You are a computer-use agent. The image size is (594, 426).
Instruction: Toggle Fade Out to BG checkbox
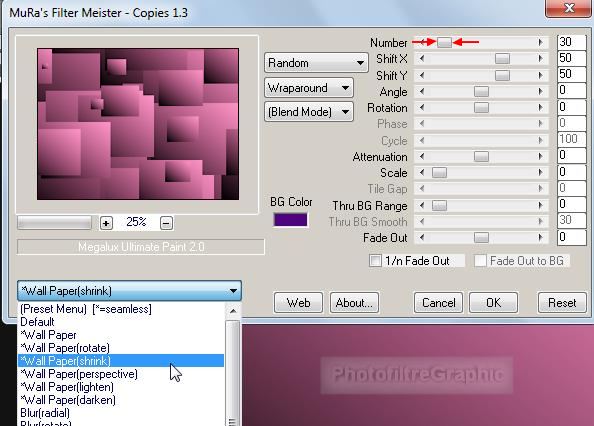480,261
